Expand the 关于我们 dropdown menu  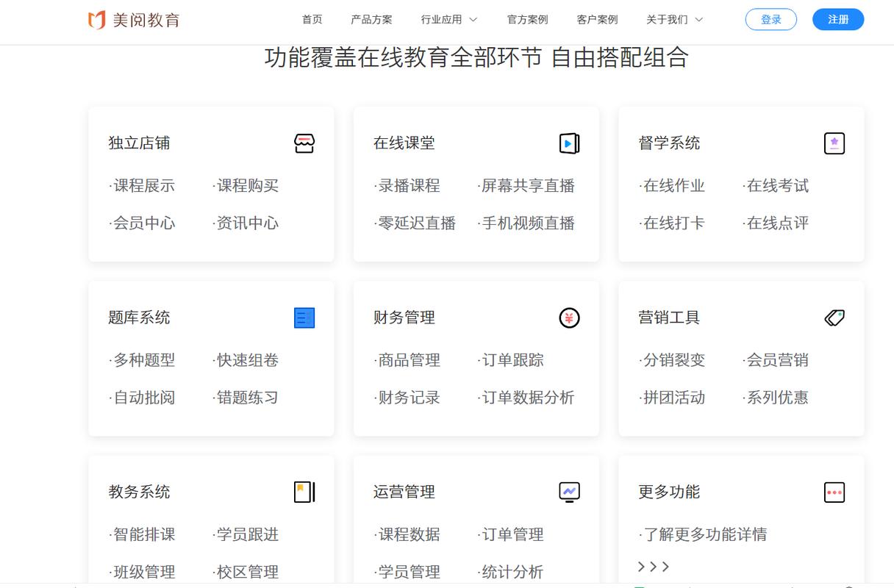click(674, 20)
